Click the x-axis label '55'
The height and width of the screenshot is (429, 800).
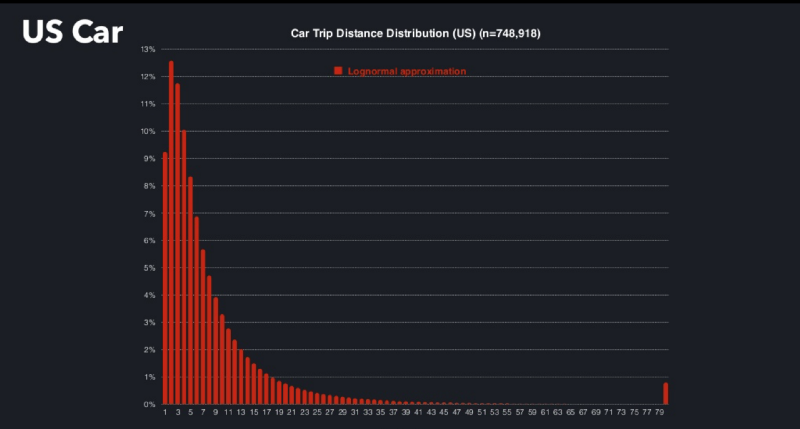507,412
